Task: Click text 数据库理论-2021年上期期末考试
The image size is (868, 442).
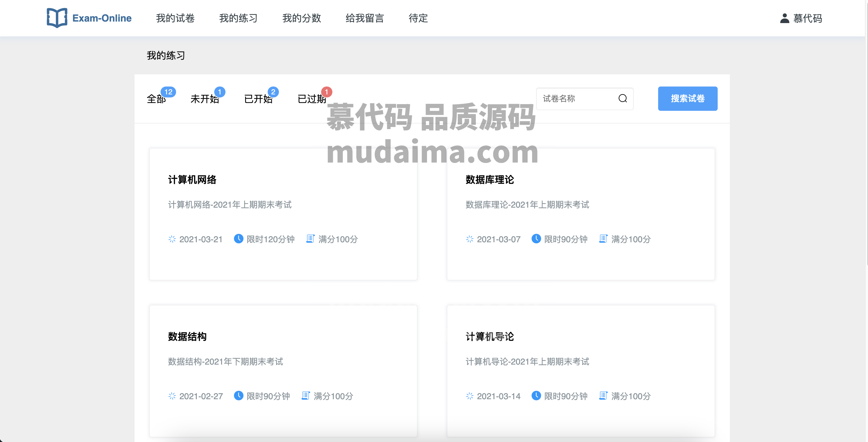Action: coord(527,205)
